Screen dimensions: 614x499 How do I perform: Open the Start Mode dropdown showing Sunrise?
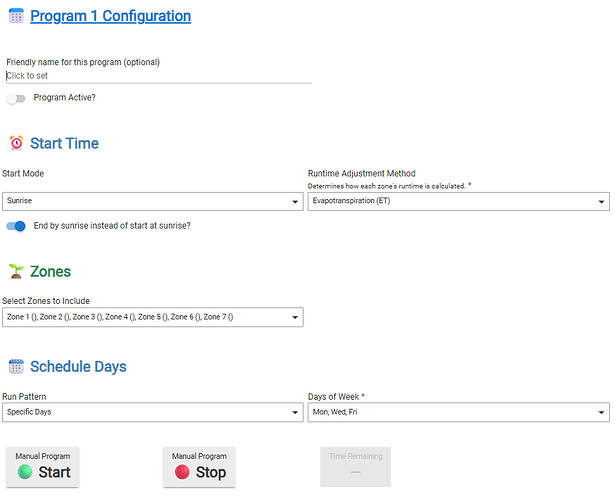[x=153, y=201]
